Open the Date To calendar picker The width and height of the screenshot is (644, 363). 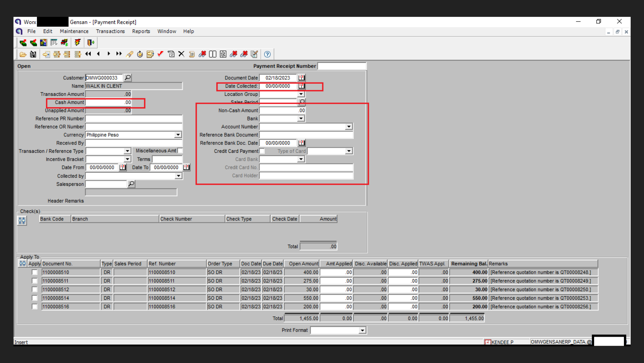(x=187, y=167)
